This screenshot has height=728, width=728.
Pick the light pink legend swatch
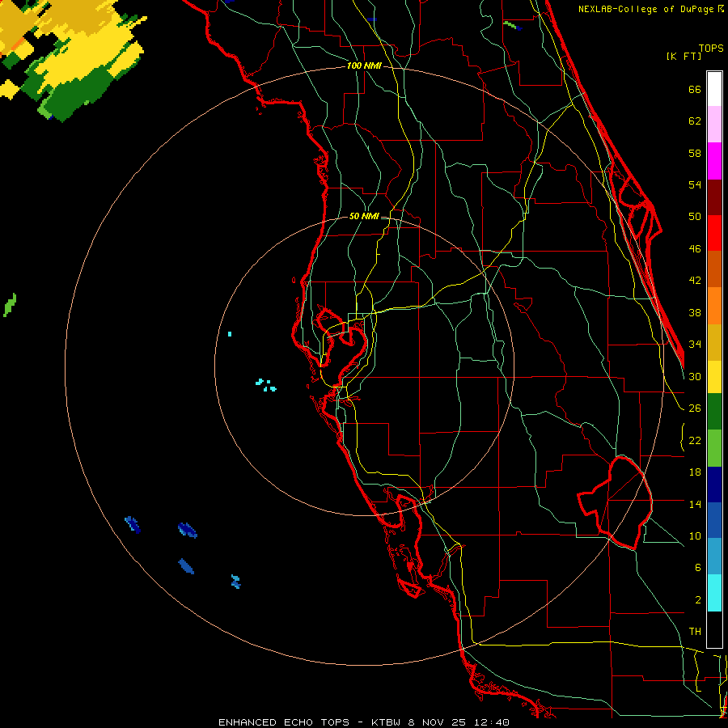pos(714,125)
